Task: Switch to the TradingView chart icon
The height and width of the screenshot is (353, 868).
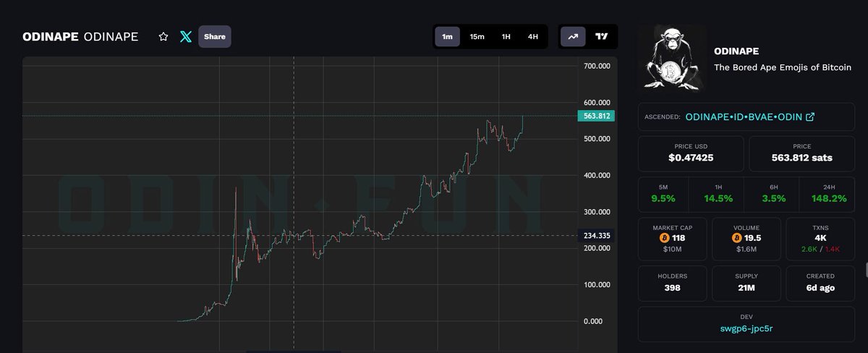Action: 602,36
